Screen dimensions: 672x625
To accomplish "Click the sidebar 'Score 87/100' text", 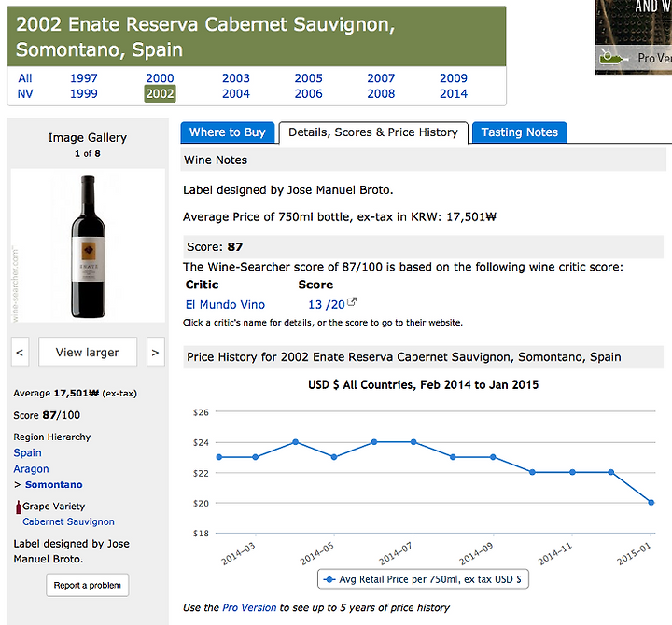I will tap(47, 415).
